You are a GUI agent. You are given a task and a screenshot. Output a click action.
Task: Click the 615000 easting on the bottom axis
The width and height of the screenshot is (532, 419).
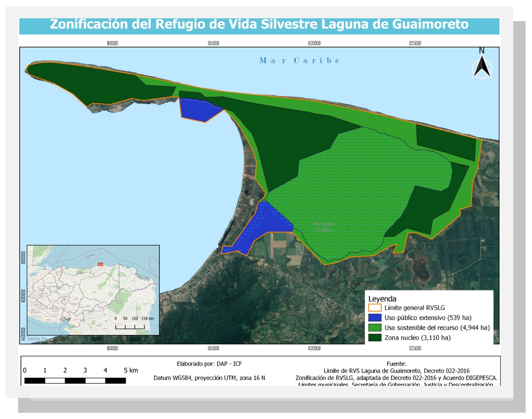point(213,348)
